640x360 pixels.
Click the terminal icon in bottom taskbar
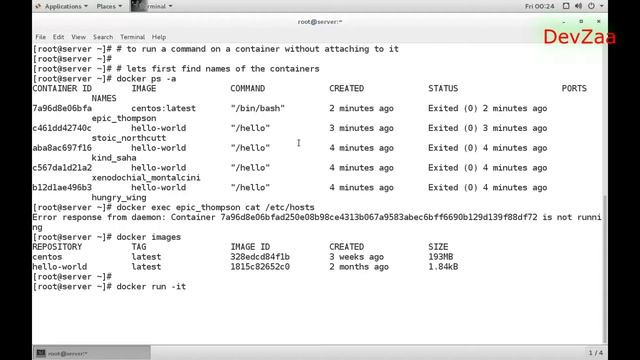tap(41, 353)
